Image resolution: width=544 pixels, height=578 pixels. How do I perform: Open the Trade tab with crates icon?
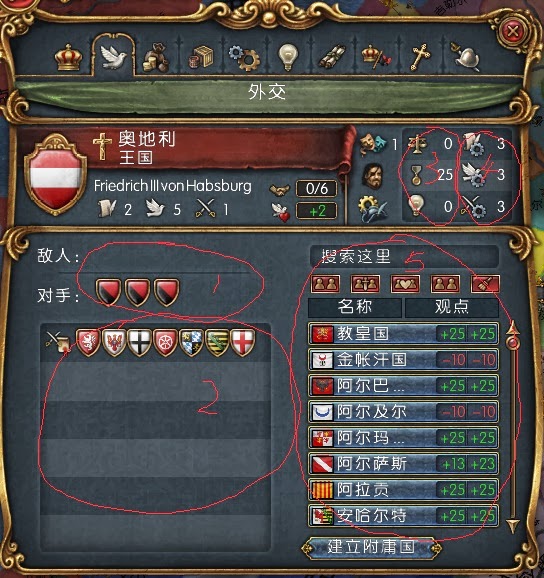[x=201, y=57]
